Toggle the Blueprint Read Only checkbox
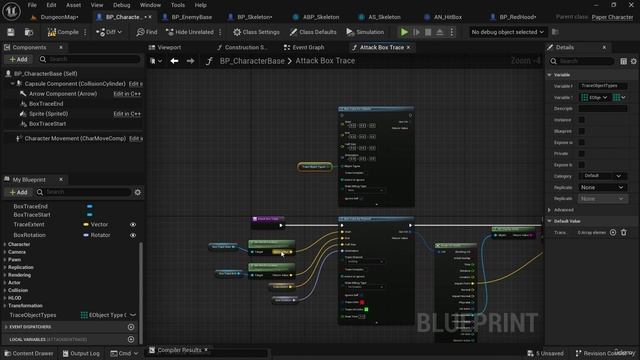This screenshot has width=640, height=360. 582,131
